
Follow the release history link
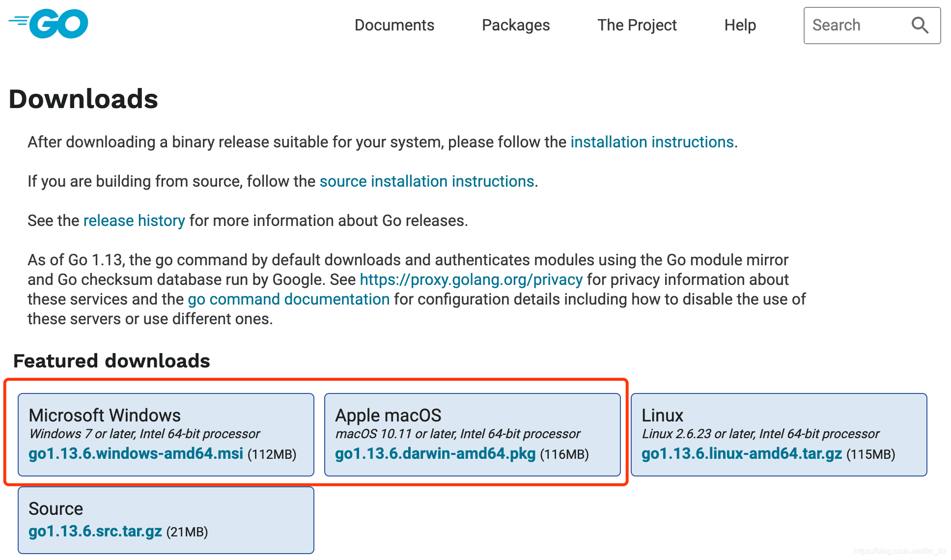click(134, 221)
